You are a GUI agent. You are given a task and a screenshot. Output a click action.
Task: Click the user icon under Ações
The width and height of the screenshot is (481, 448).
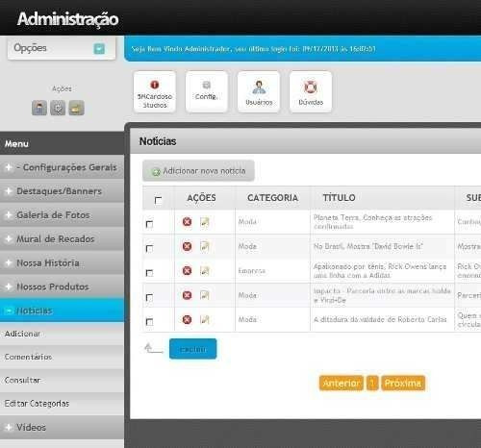point(39,108)
